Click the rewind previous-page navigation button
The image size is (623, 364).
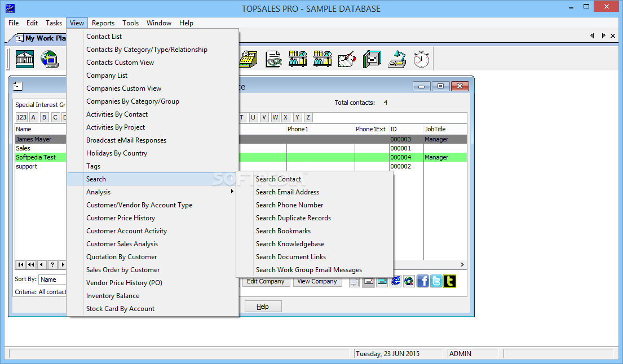coord(31,264)
